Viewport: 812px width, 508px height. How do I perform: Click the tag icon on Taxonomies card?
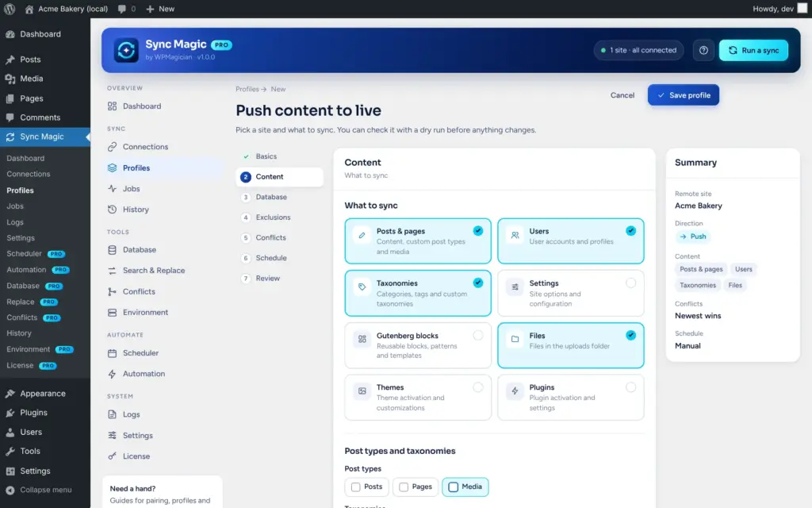pos(362,287)
